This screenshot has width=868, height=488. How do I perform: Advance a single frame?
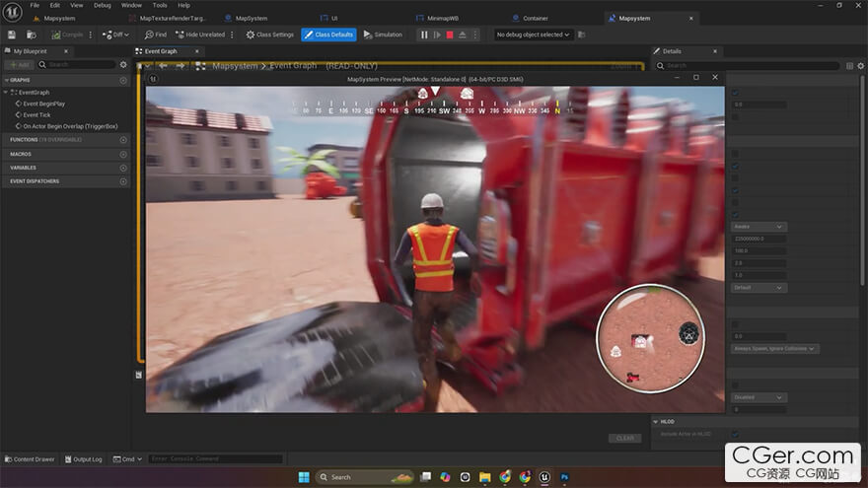pos(437,35)
